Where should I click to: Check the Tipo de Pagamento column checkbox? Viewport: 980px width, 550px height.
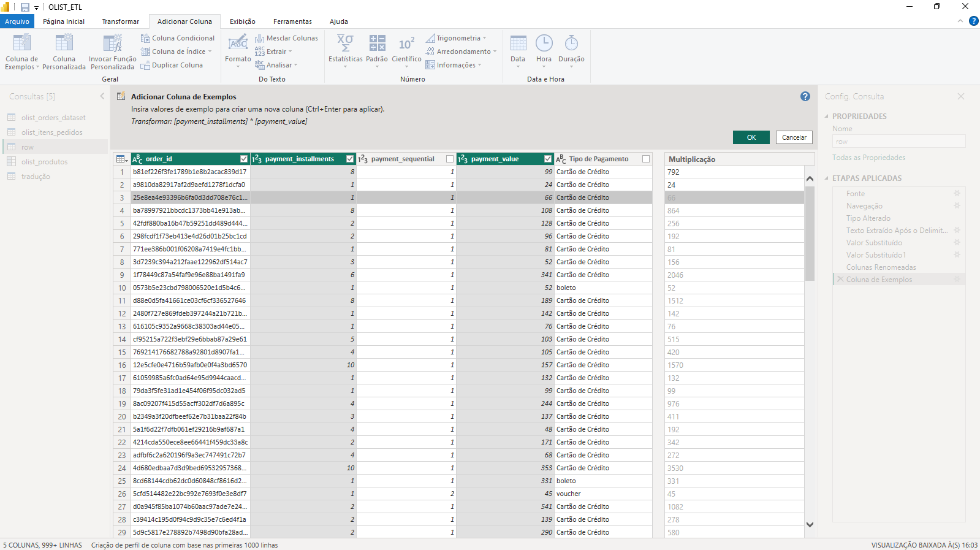pos(646,159)
